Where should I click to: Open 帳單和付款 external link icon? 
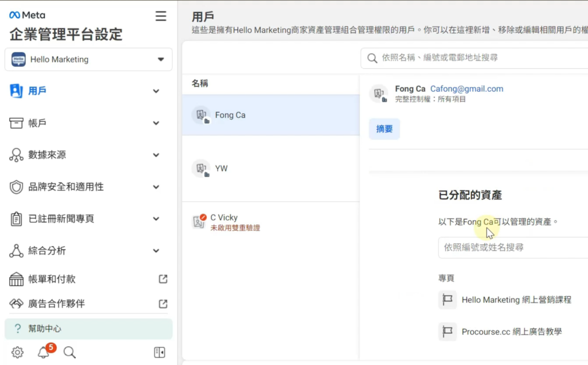(x=163, y=279)
